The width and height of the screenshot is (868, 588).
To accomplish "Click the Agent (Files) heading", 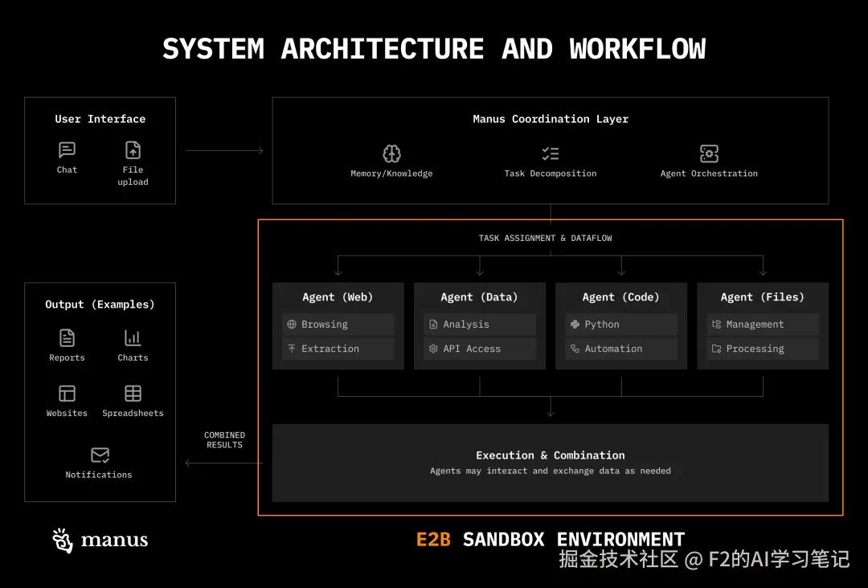I will pyautogui.click(x=762, y=297).
